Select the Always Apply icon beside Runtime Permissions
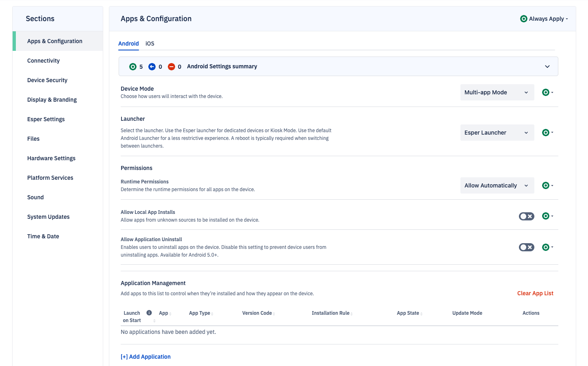Screen dimensions: 588x366 (x=545, y=185)
